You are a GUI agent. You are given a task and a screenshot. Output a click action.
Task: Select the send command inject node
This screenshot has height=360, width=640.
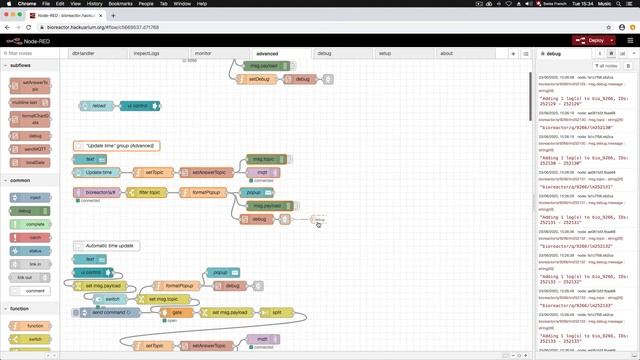[x=109, y=313]
